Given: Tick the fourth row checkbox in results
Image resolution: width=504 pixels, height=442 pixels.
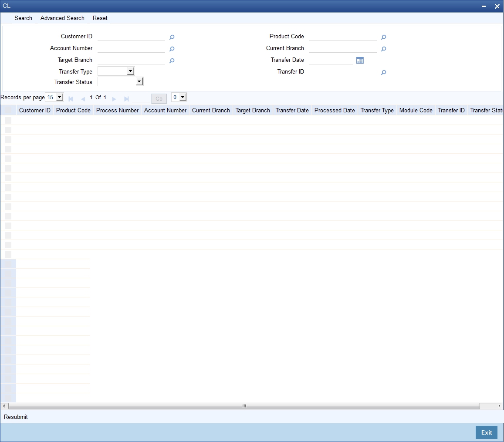Looking at the screenshot, I should [x=8, y=149].
